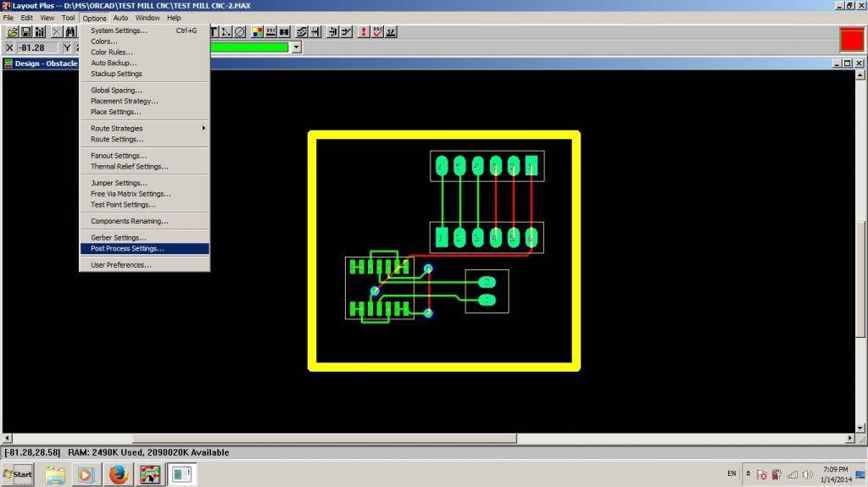Select the shove track mode icon
868x487 pixels.
[x=315, y=32]
